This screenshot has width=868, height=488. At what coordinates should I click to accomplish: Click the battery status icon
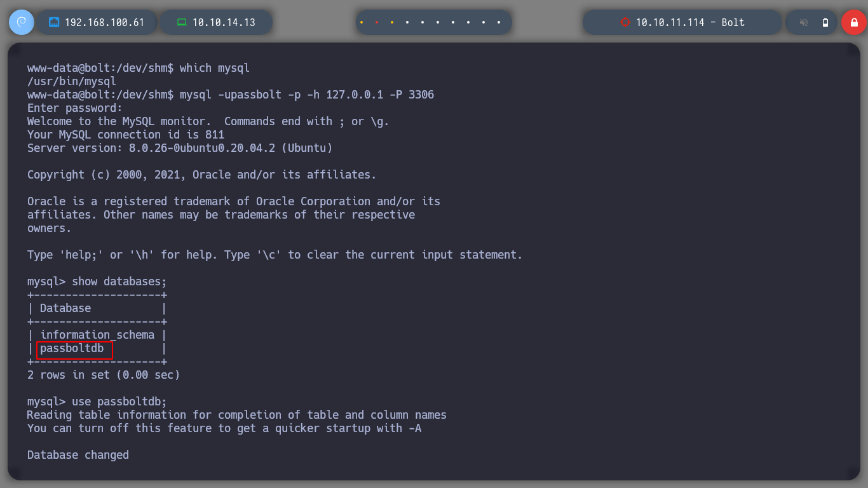pyautogui.click(x=825, y=22)
